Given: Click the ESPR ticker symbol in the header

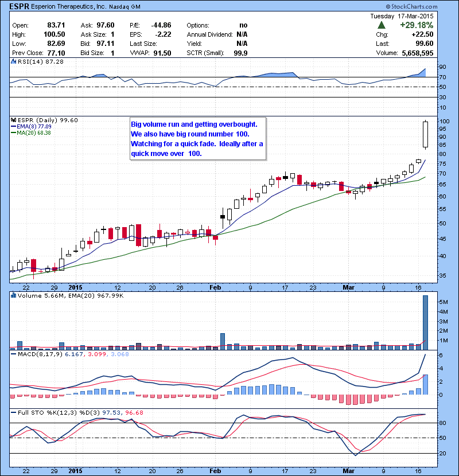Looking at the screenshot, I should point(19,6).
